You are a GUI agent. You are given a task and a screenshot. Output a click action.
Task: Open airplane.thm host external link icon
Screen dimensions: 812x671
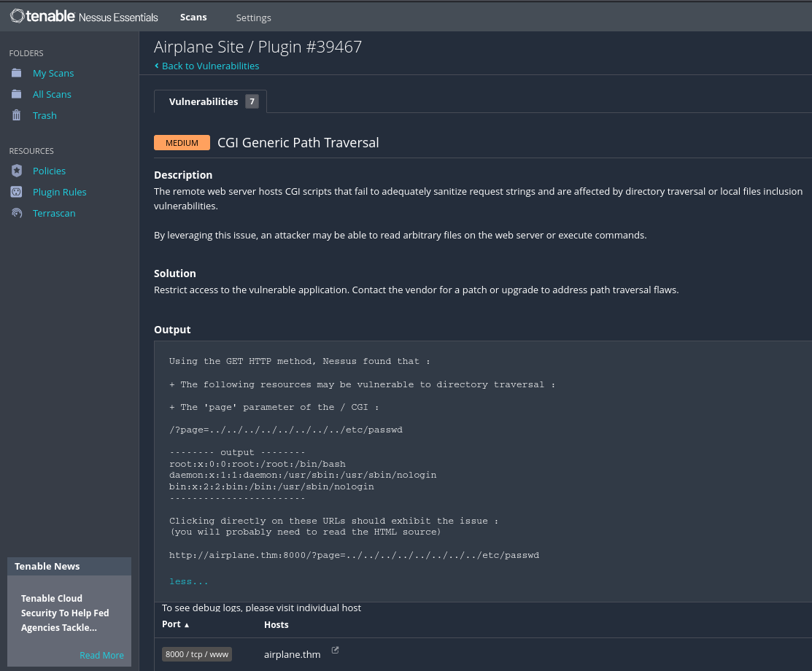[x=335, y=650]
